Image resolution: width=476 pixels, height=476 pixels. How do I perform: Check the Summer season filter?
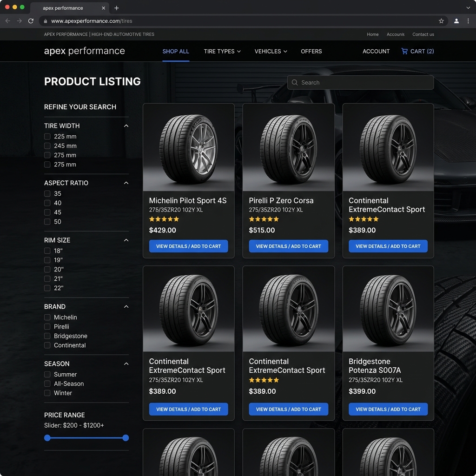[x=47, y=374]
